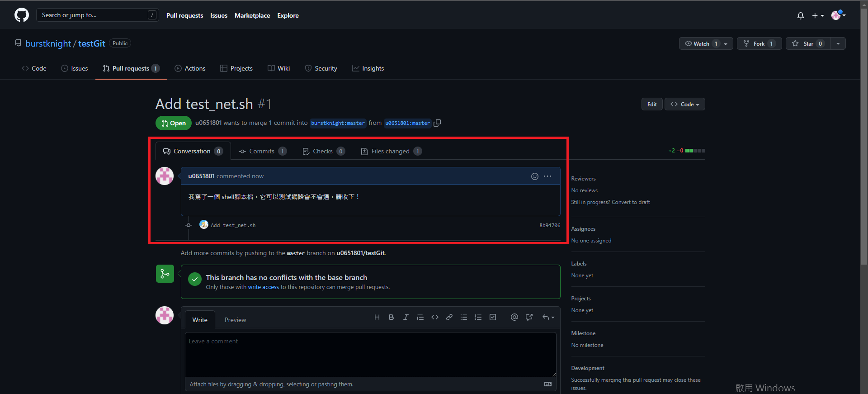Click the Watch button

tap(702, 43)
